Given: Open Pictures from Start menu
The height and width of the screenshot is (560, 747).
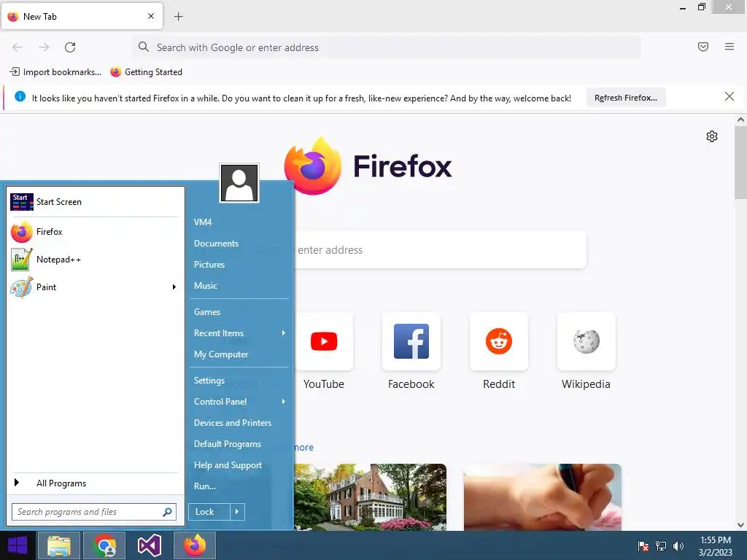Looking at the screenshot, I should click(x=209, y=264).
